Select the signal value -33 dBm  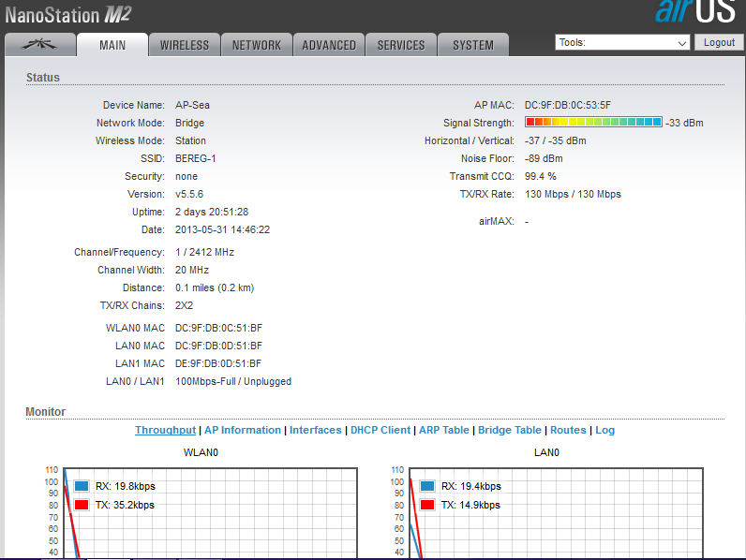coord(684,123)
